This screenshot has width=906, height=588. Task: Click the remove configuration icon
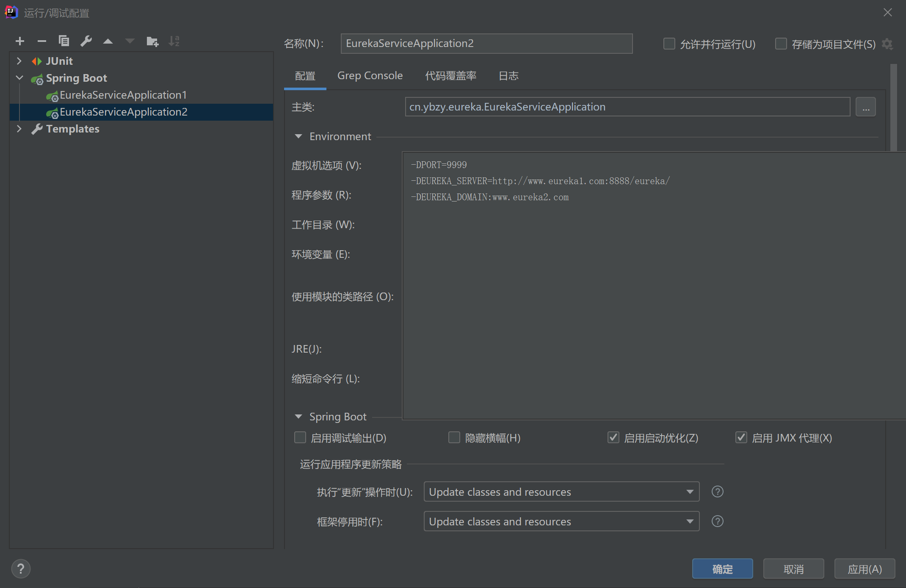coord(41,41)
